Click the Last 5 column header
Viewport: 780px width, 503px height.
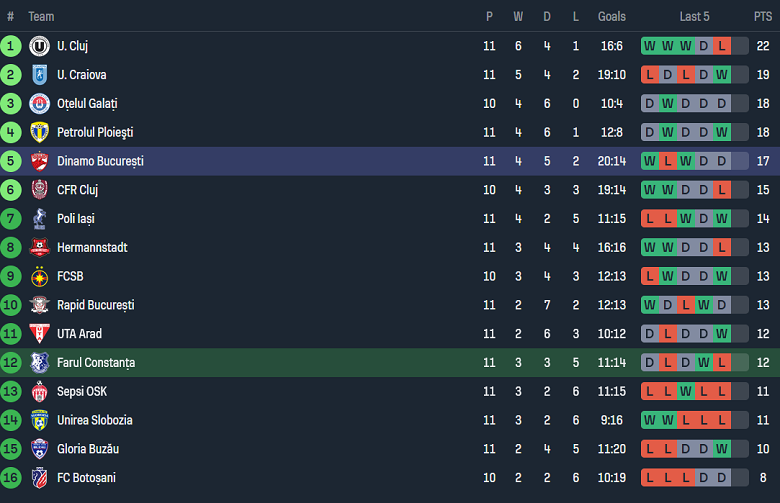click(x=694, y=16)
